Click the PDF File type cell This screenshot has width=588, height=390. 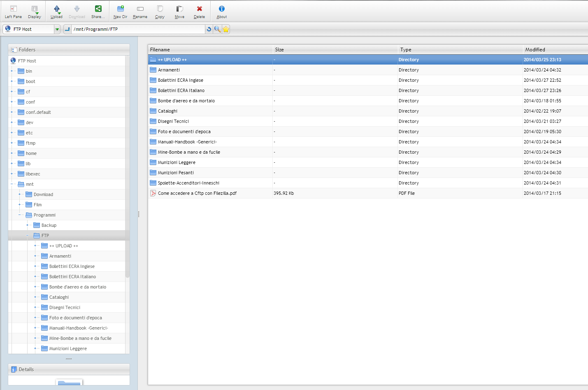[x=407, y=193]
